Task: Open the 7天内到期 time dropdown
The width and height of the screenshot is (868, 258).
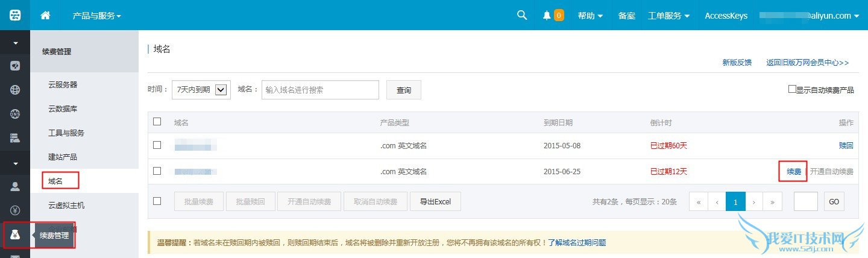Action: click(x=200, y=90)
